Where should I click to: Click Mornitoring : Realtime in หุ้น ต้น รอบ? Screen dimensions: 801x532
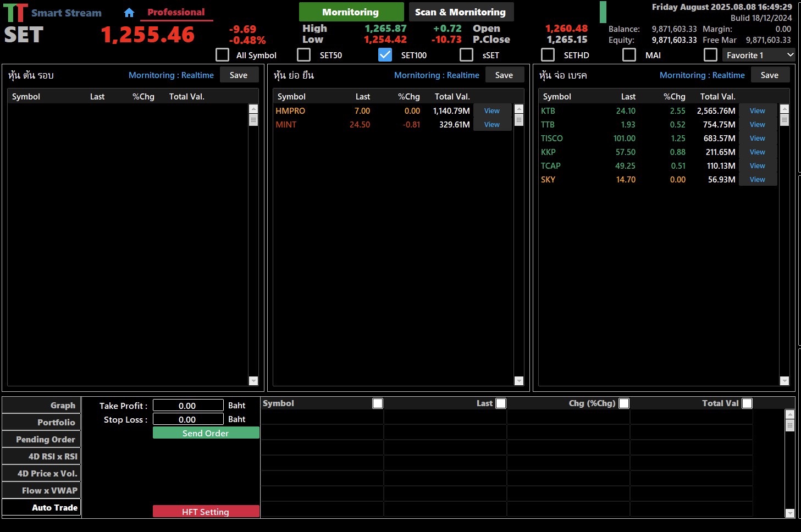tap(171, 75)
